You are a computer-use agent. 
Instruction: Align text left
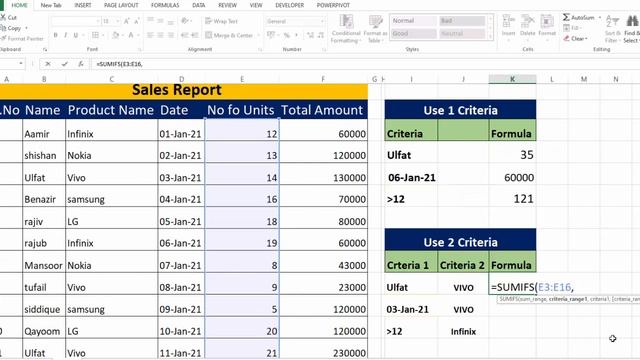(x=150, y=35)
